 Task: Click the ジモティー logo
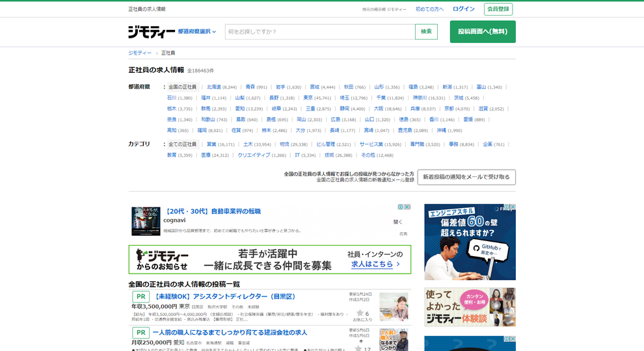(x=152, y=32)
